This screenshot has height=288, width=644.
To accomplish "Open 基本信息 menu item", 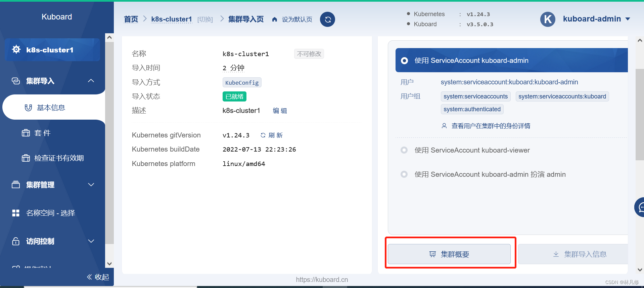I will coord(54,108).
